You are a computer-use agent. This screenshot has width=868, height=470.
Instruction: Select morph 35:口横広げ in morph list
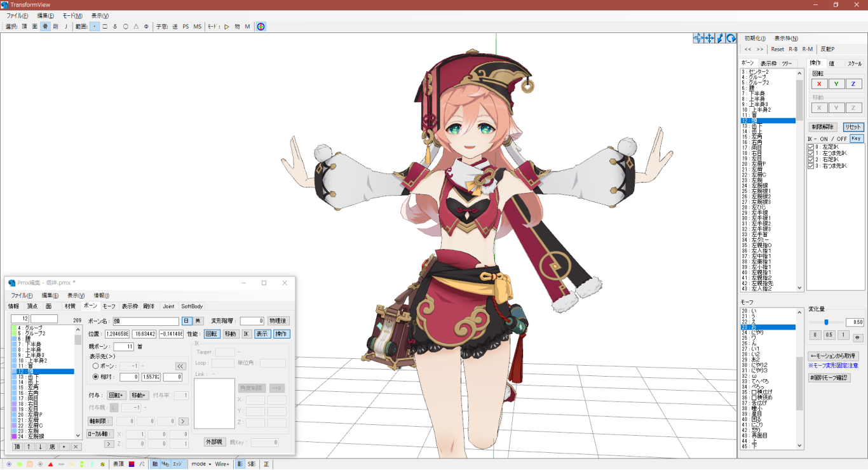pos(768,392)
